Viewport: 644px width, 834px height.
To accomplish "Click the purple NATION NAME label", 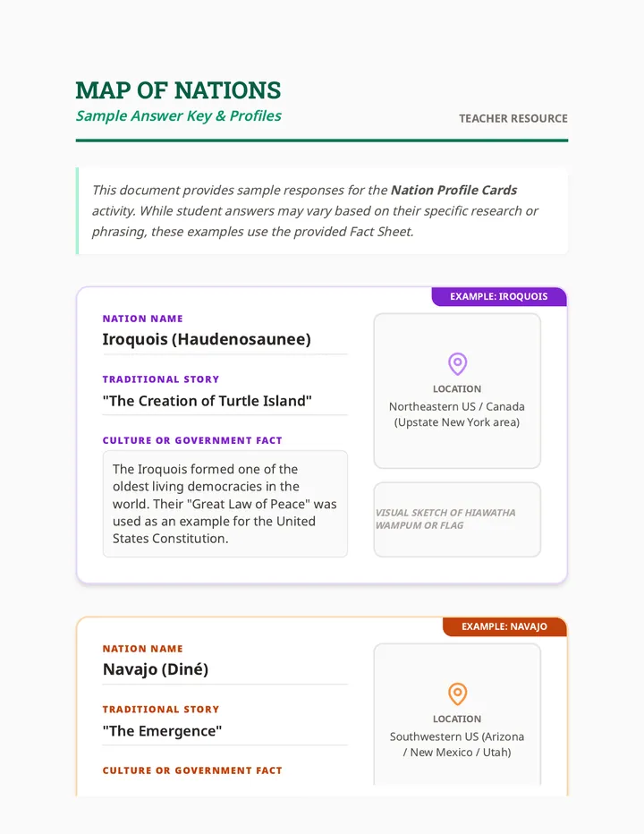I will 142,319.
